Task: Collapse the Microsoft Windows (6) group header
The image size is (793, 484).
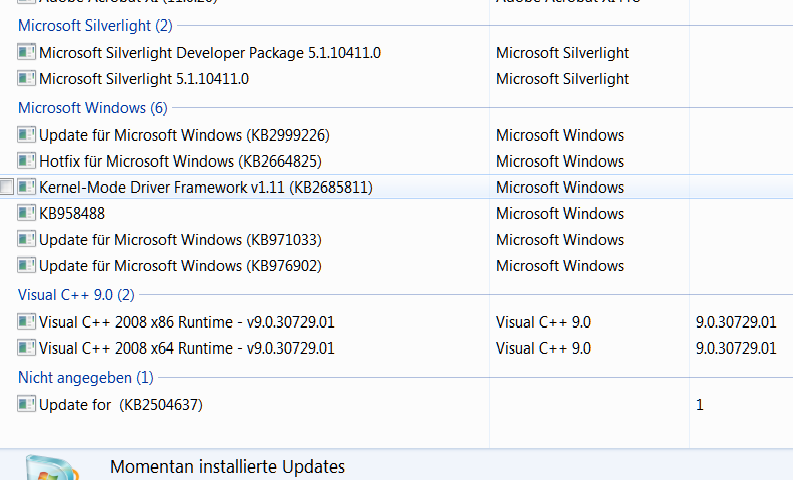Action: coord(92,108)
